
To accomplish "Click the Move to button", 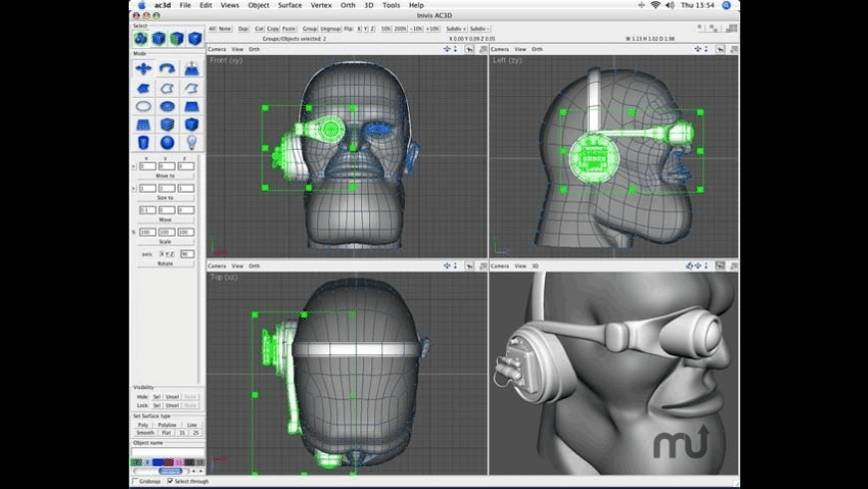I will [166, 176].
